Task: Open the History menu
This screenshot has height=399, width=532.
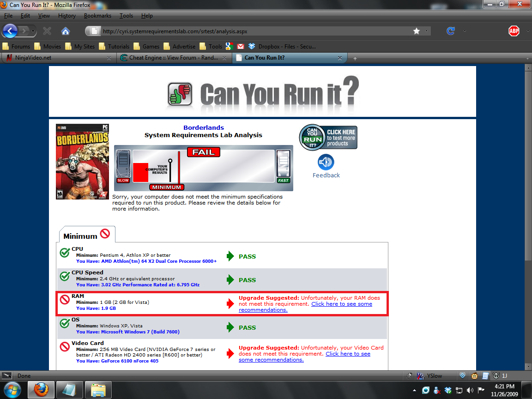Action: click(67, 16)
